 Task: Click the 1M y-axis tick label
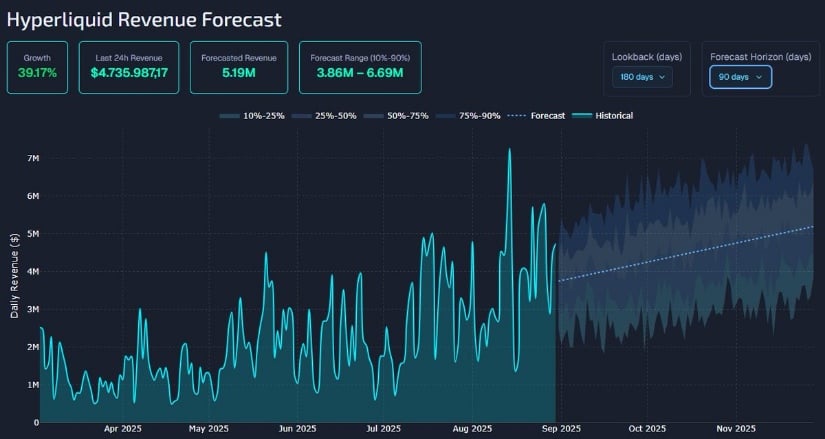click(x=32, y=385)
